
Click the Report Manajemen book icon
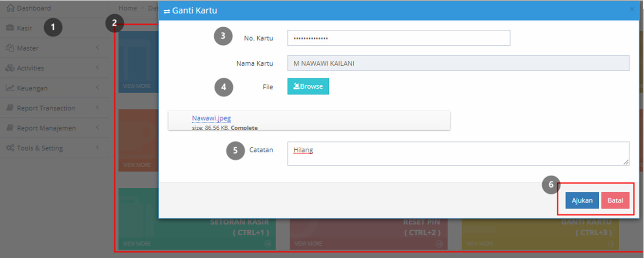[10, 128]
